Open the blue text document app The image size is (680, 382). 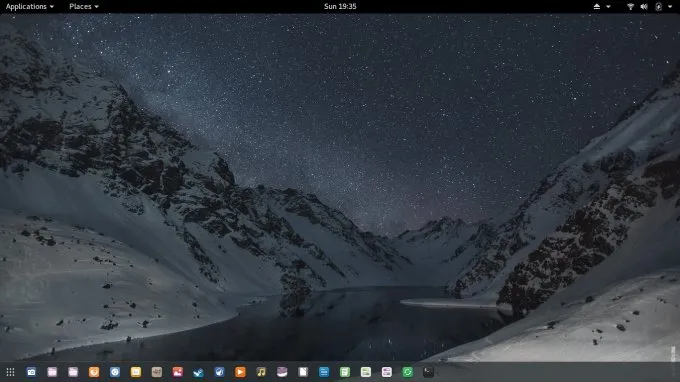(324, 372)
